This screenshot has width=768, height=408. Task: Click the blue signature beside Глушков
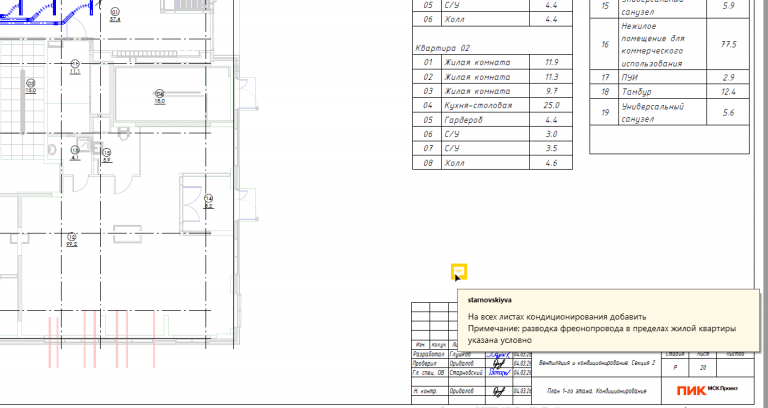pos(499,354)
